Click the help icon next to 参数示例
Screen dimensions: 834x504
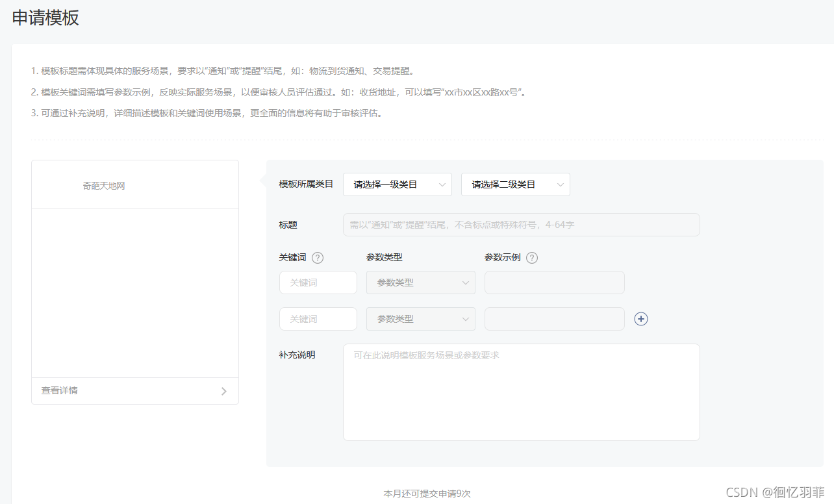click(x=532, y=258)
